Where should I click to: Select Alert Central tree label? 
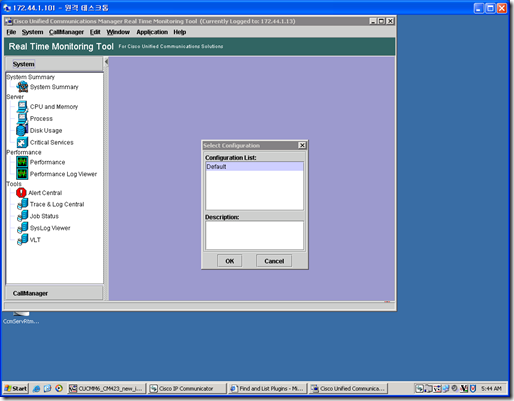[x=45, y=193]
